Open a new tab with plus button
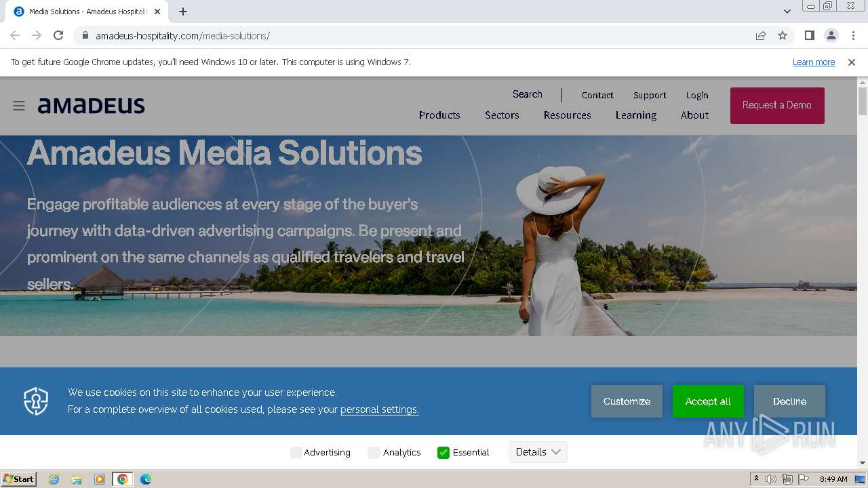The width and height of the screenshot is (868, 488). (x=183, y=12)
